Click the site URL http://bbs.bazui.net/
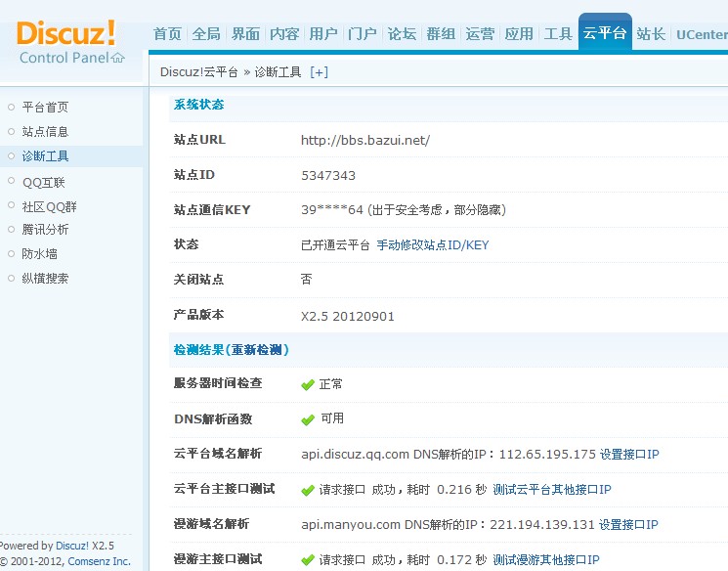 tap(365, 141)
